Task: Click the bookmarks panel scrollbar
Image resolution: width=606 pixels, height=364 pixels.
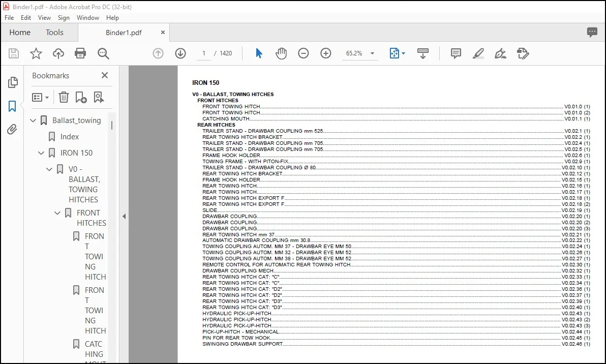Action: pos(112,125)
